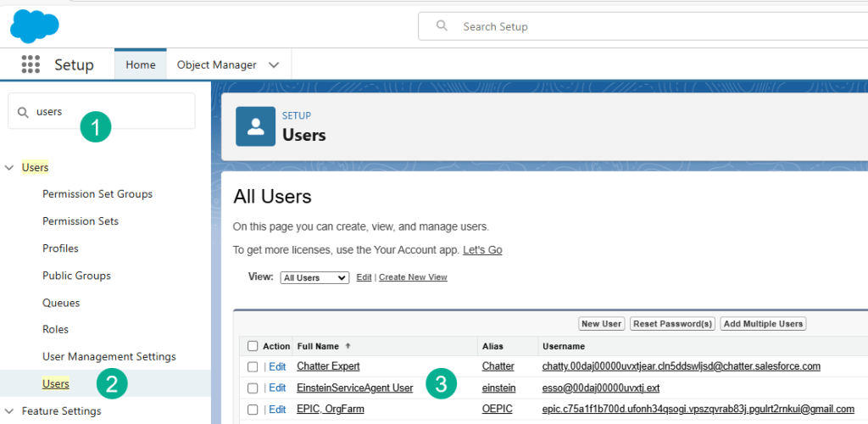
Task: Click the Users setup page icon
Action: point(255,126)
